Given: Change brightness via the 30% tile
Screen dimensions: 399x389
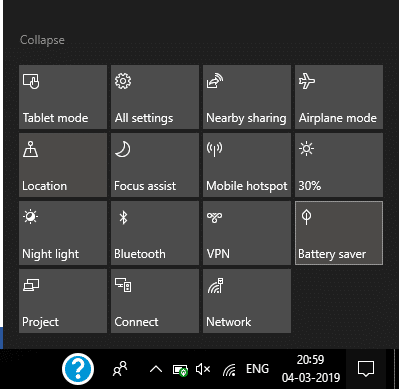Looking at the screenshot, I should (339, 165).
